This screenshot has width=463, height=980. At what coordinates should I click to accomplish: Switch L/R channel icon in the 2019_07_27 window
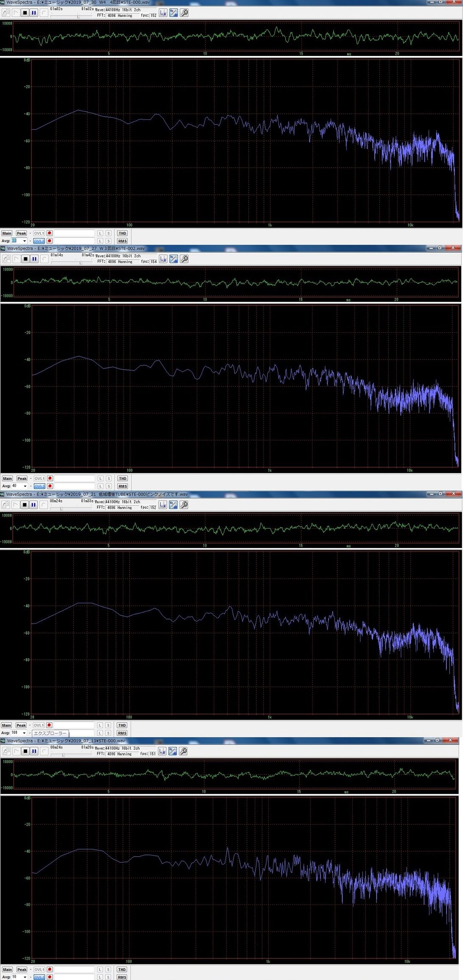coord(163,259)
